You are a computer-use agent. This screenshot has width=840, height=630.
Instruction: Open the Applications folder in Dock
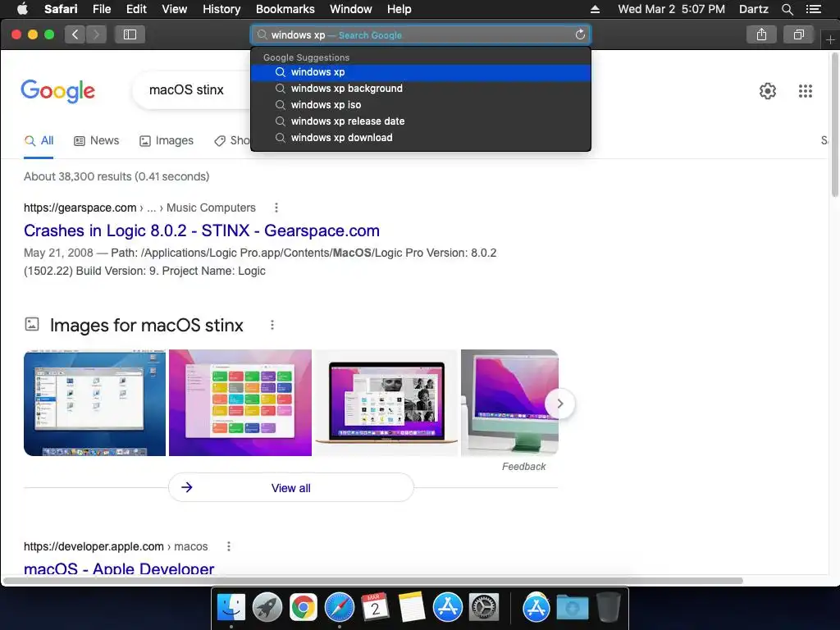536,608
